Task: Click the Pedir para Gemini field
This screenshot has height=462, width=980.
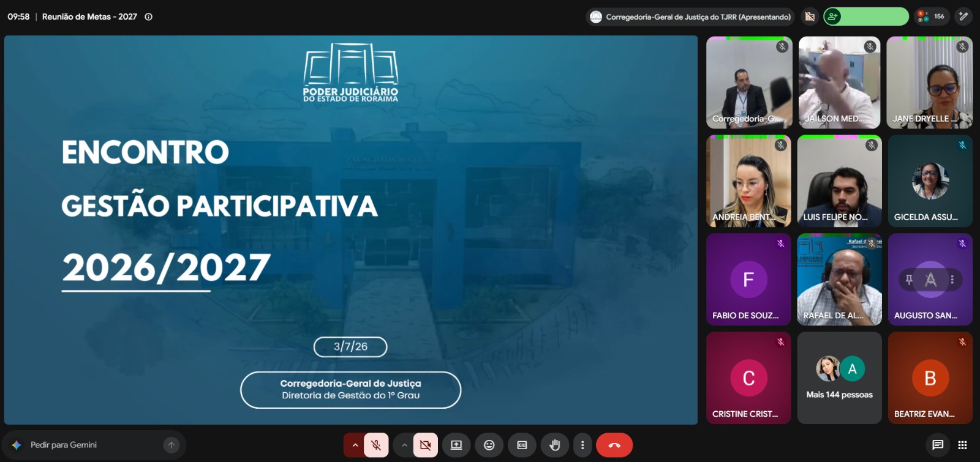Action: pos(94,445)
